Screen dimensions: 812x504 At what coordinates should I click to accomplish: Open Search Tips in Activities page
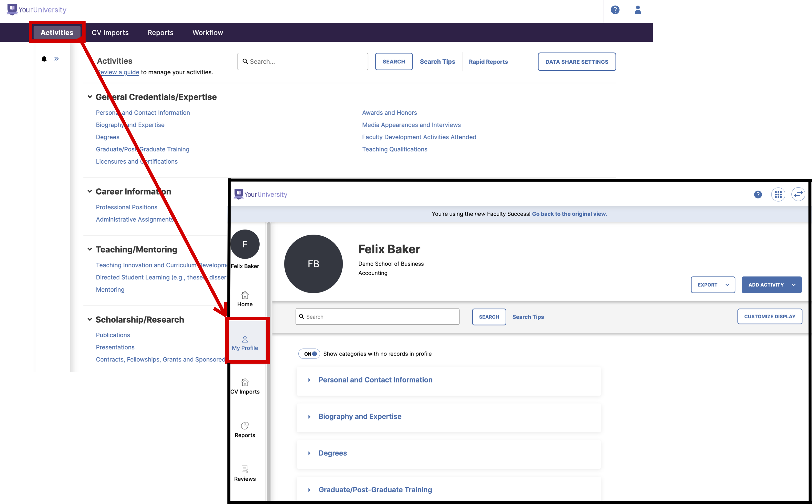[437, 61]
